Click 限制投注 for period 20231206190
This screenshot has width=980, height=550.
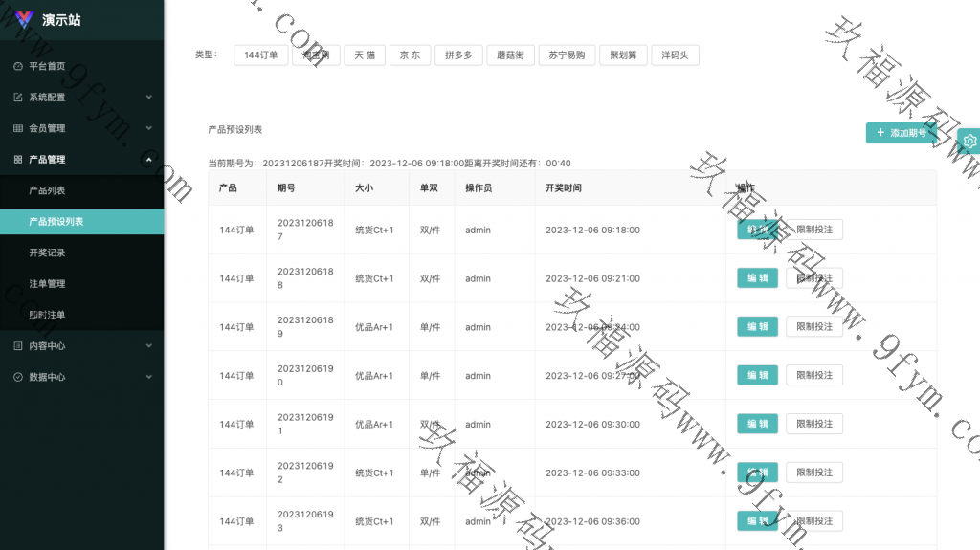(814, 376)
